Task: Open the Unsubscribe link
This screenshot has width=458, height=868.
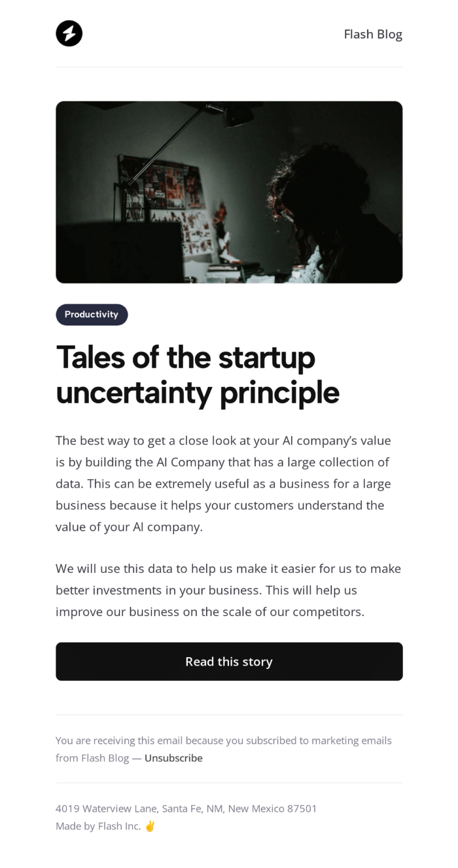Action: click(173, 757)
